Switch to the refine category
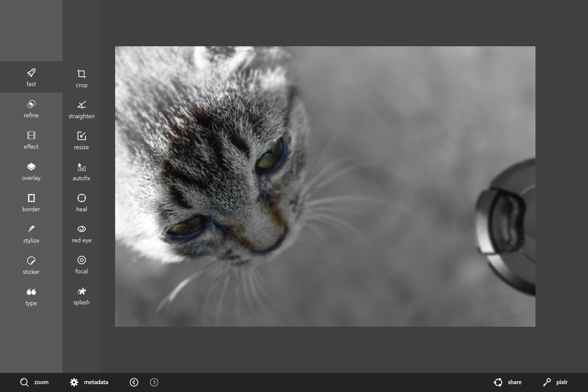Viewport: 588px width, 392px height. [x=31, y=109]
